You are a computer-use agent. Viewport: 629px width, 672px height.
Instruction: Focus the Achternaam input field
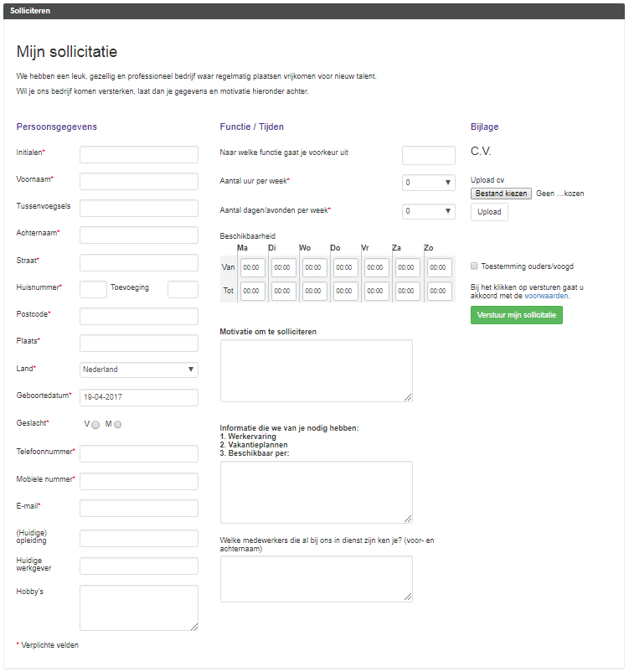139,235
